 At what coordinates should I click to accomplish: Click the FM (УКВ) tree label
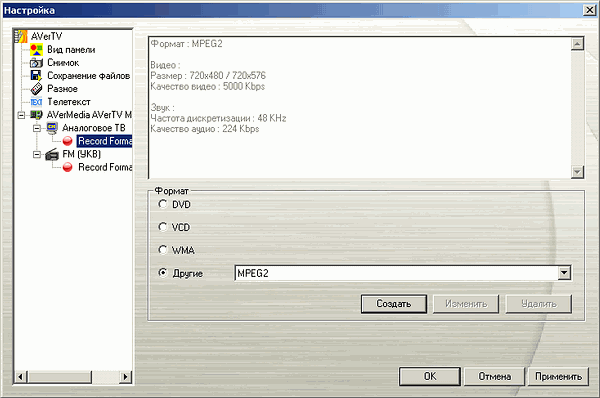pyautogui.click(x=82, y=154)
